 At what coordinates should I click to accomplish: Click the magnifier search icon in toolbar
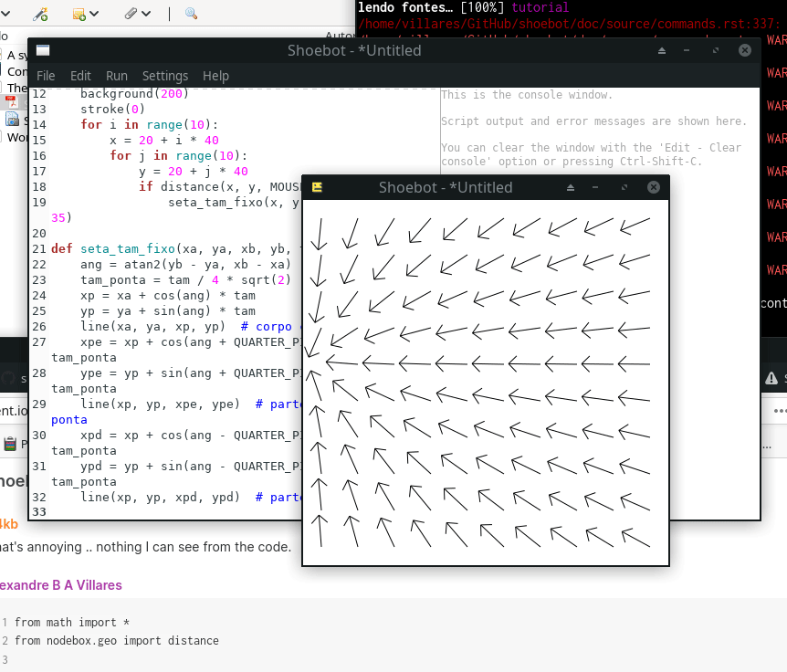click(191, 14)
